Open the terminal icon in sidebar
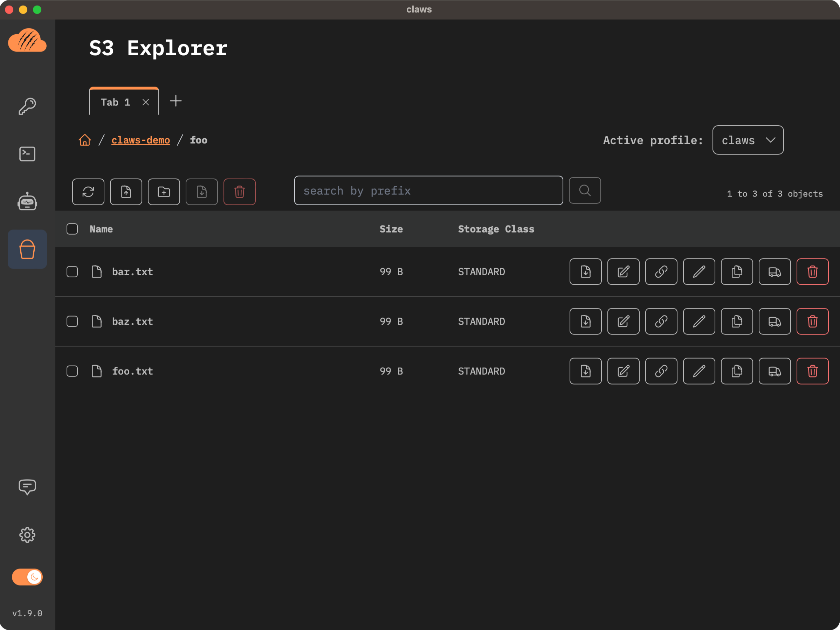 27,154
